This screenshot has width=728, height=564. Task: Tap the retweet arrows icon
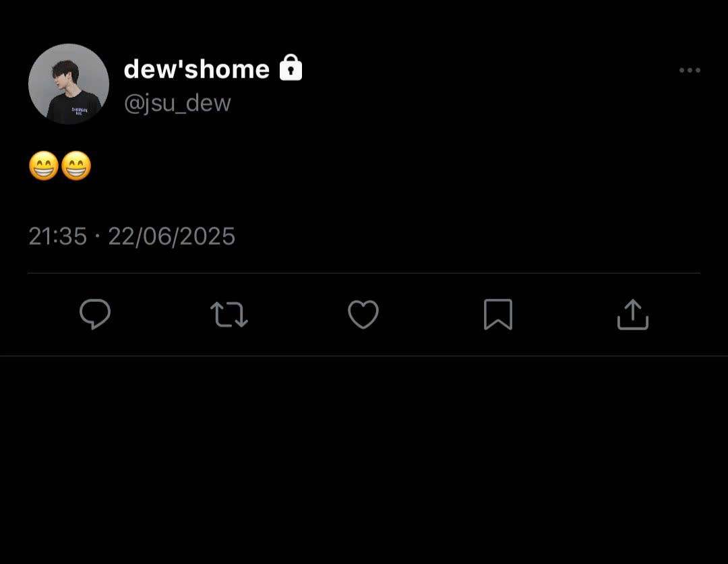coord(229,315)
